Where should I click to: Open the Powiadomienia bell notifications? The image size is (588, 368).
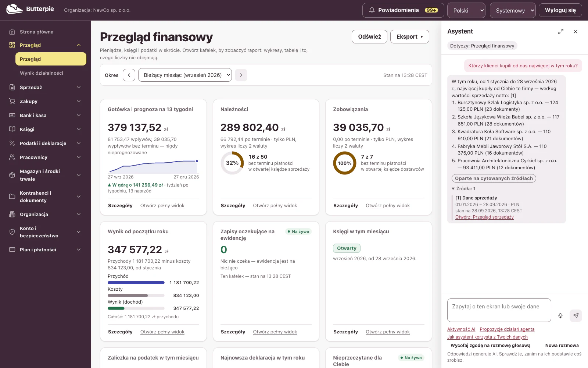click(403, 10)
